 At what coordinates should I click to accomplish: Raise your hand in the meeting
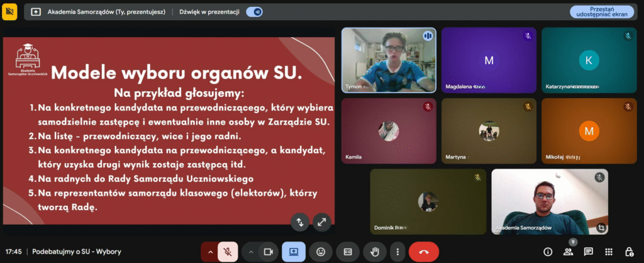[375, 252]
